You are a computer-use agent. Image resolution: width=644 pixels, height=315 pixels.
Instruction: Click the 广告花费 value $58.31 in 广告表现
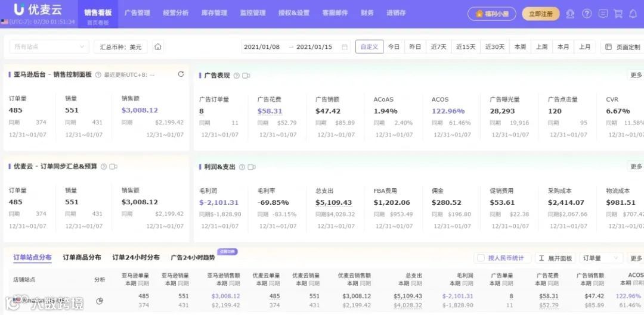pyautogui.click(x=270, y=111)
